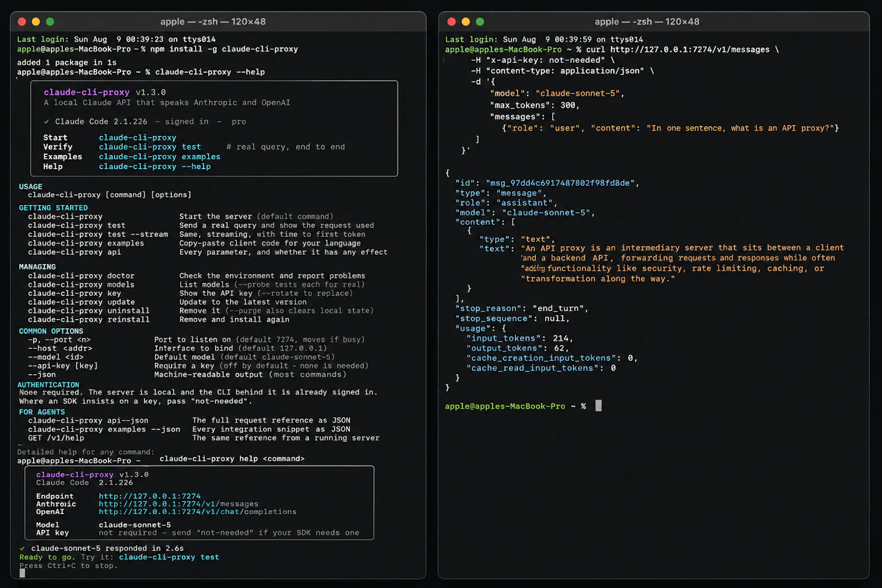This screenshot has width=882, height=588.
Task: Click 'A local Claude API that speaks Anthropic and OpenAI'
Action: (x=167, y=103)
